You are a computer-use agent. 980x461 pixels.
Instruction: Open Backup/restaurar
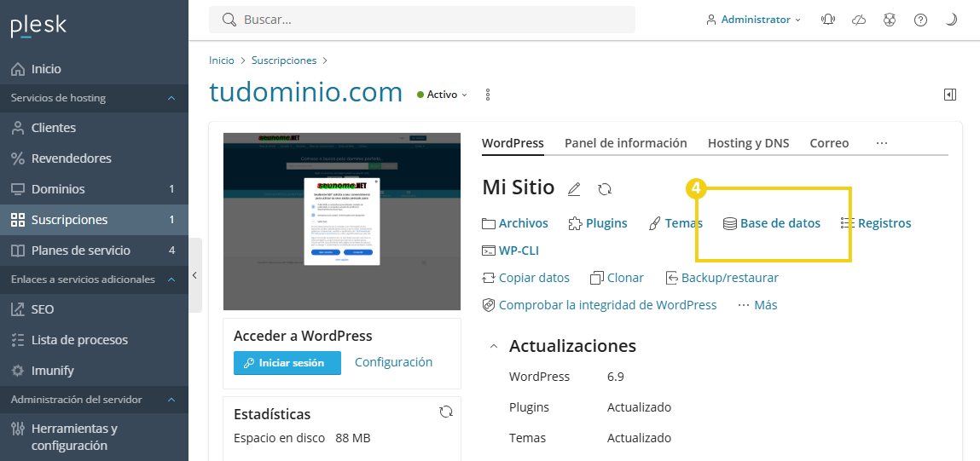point(722,278)
